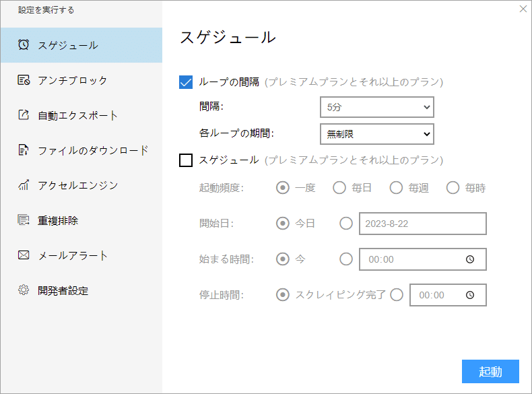Switch to the アンチブロック tab
This screenshot has height=394, width=532.
pos(72,80)
